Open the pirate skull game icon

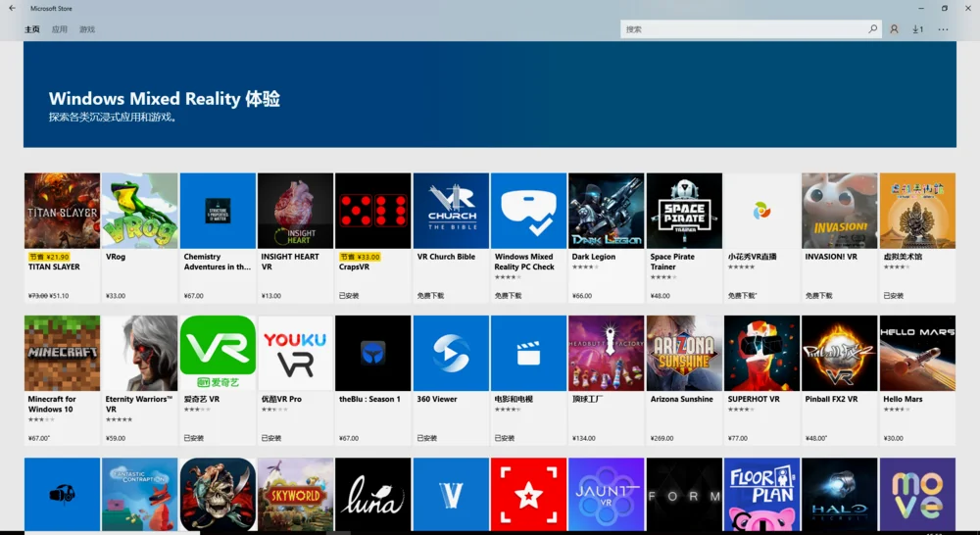pos(218,495)
